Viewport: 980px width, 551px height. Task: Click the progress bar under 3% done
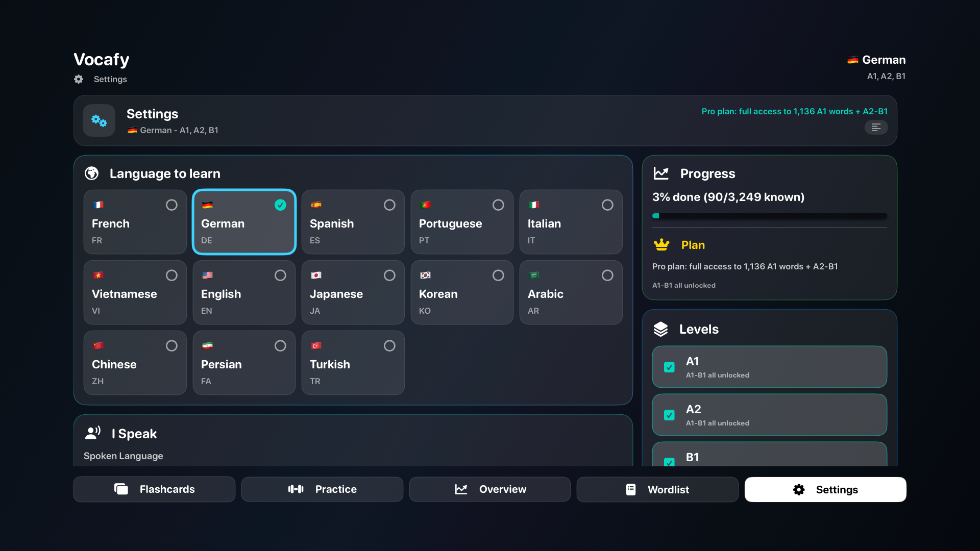pos(769,216)
